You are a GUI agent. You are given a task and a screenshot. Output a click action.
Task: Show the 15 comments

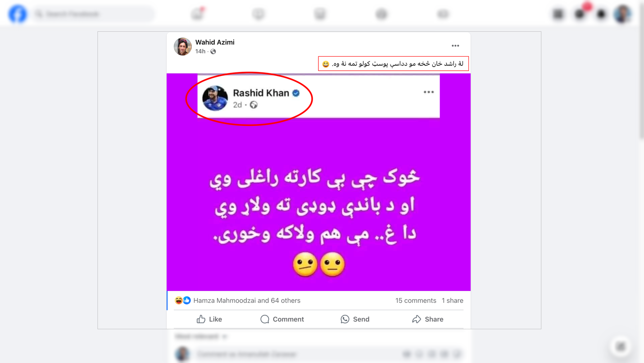tap(416, 300)
